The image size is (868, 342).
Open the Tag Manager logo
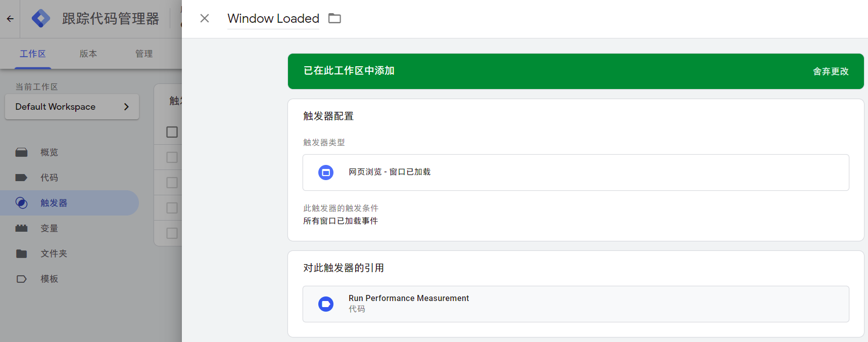click(40, 19)
